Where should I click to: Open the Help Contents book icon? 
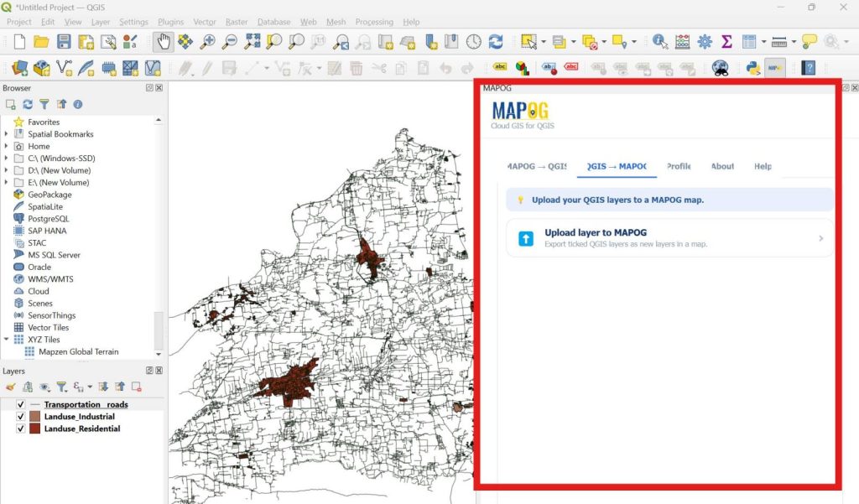[x=808, y=68]
